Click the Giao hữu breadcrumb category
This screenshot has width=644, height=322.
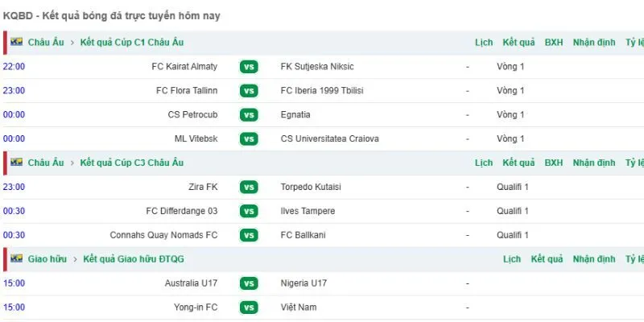point(47,259)
